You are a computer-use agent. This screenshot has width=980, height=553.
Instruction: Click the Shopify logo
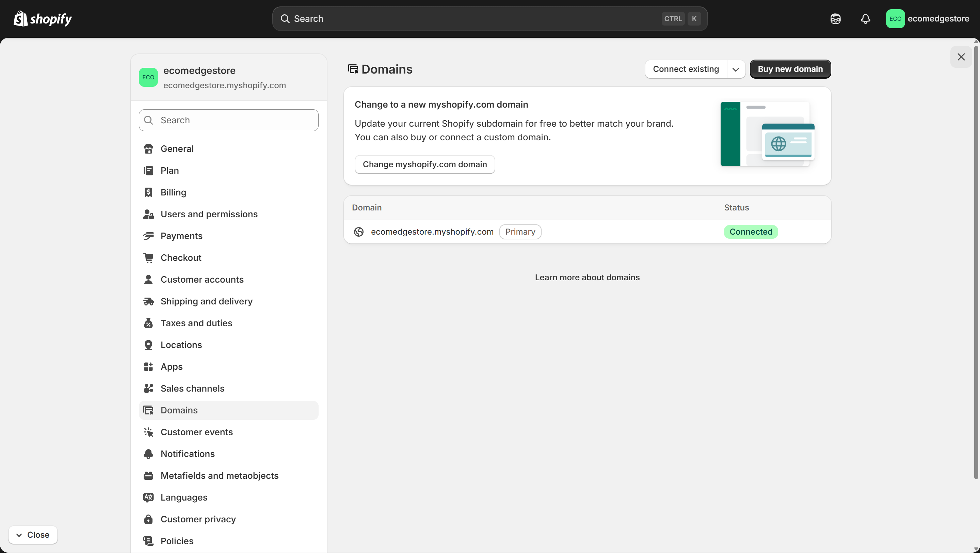point(43,19)
